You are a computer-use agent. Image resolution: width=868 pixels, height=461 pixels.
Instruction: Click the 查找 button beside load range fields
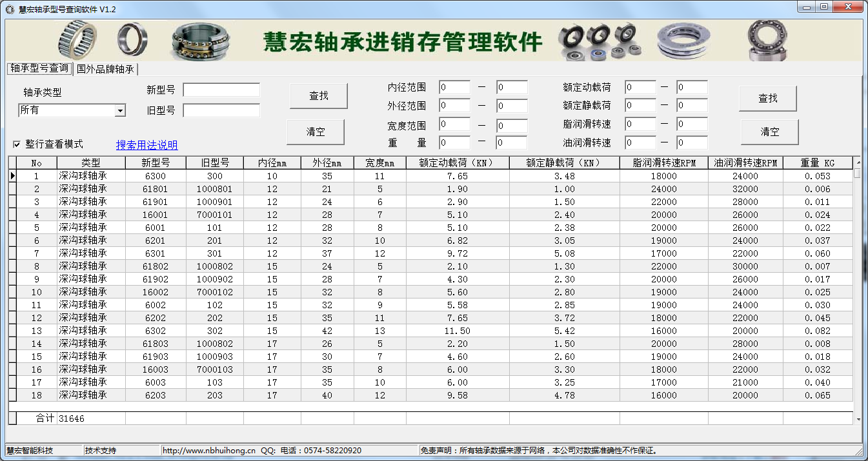click(x=768, y=98)
